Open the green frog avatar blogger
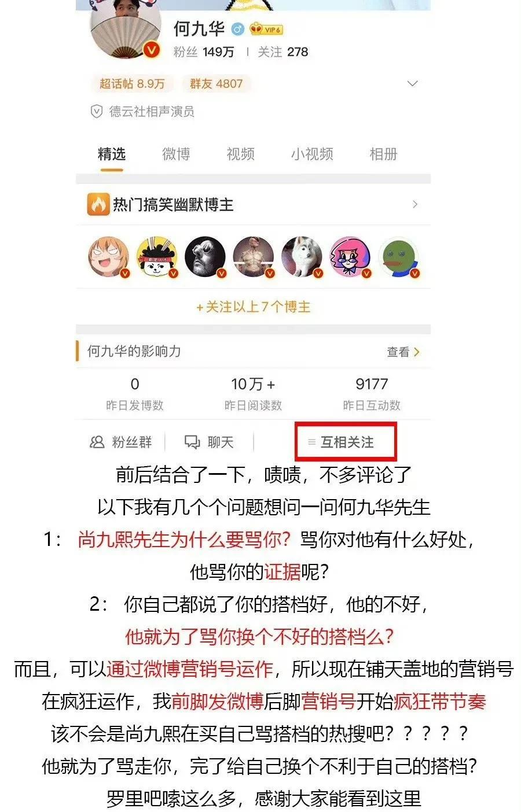 399,257
